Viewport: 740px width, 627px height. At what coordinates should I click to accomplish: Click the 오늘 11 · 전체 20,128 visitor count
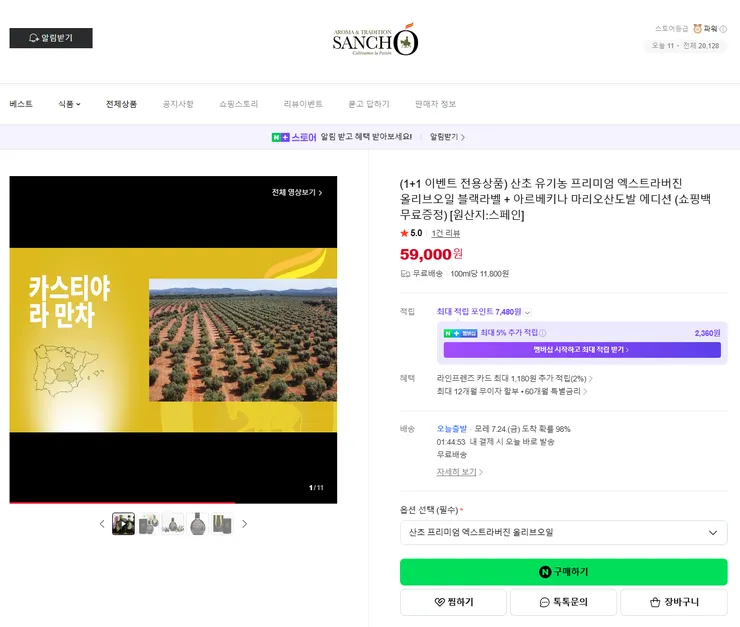(x=685, y=46)
